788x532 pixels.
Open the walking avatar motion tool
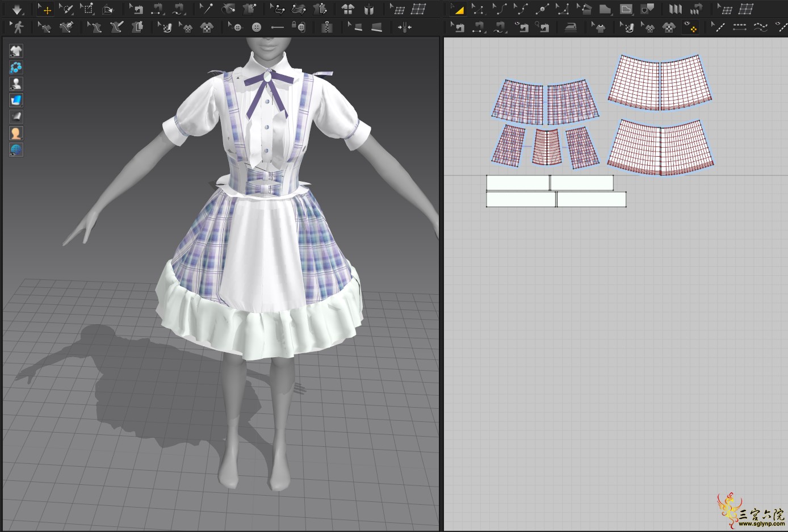click(18, 27)
